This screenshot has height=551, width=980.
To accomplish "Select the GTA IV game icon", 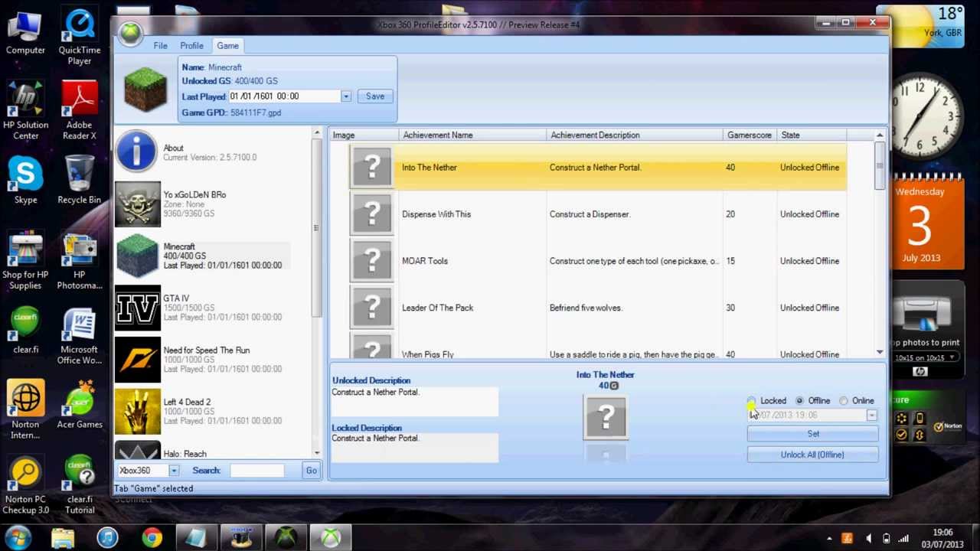I will [138, 308].
